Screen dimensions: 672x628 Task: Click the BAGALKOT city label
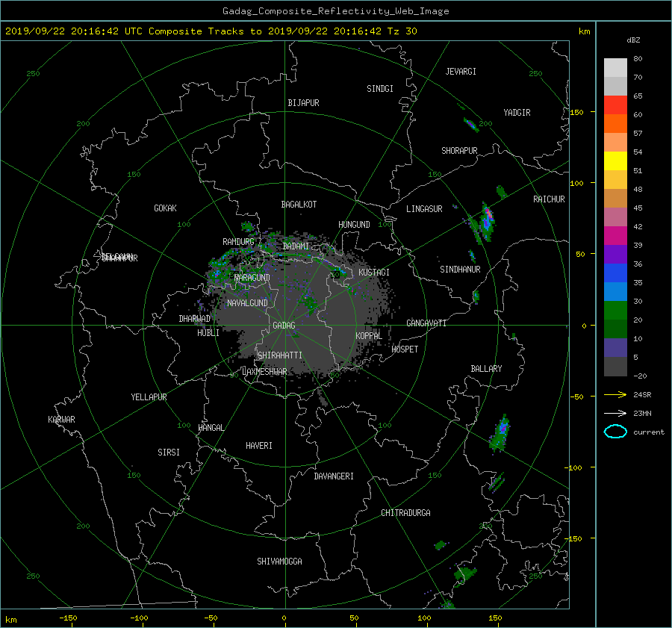(299, 205)
